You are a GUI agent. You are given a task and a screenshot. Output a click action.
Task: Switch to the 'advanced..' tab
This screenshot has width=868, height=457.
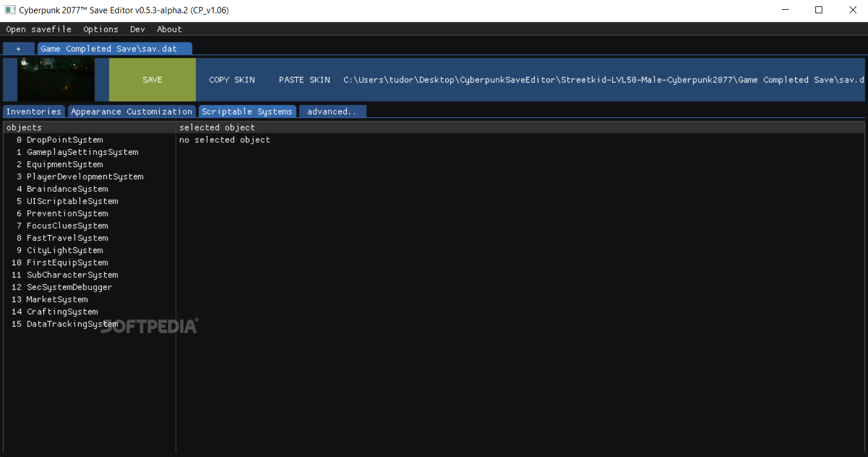click(332, 112)
